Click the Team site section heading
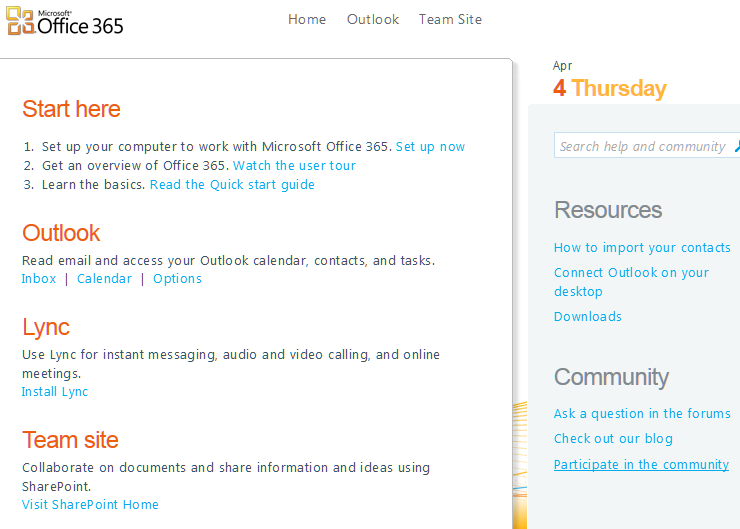 70,440
